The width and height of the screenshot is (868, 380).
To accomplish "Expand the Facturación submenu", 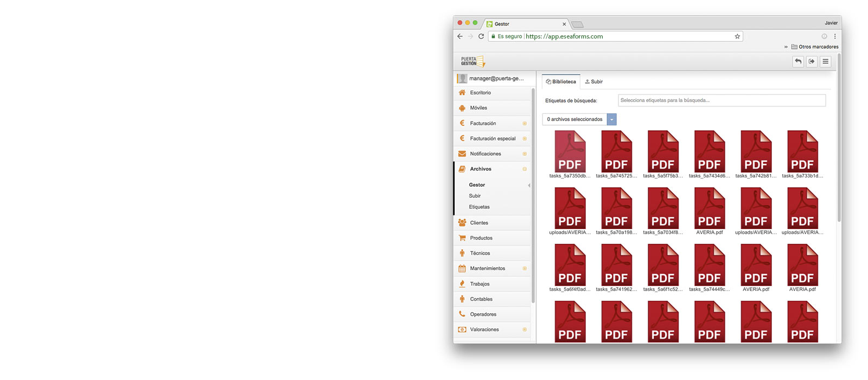I will (x=525, y=123).
